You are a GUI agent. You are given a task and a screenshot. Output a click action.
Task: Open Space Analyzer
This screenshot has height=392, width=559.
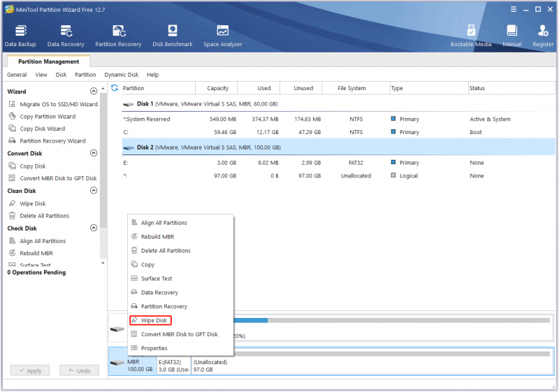222,36
